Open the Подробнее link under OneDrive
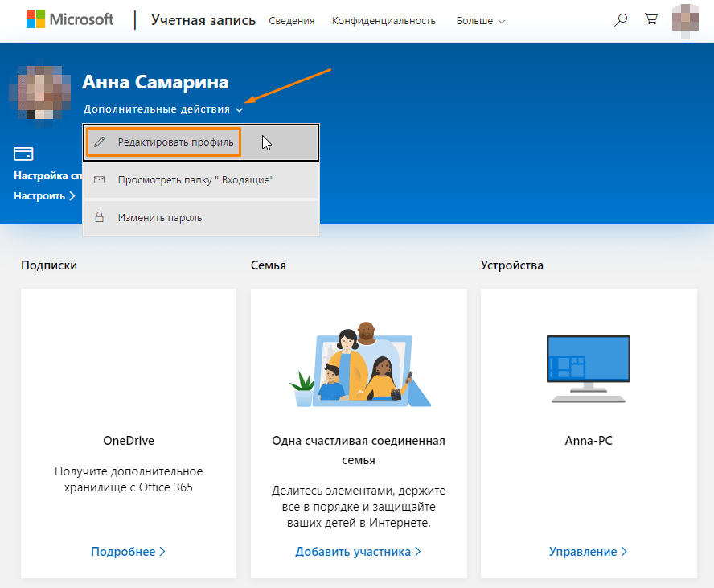714x588 pixels. [x=128, y=551]
